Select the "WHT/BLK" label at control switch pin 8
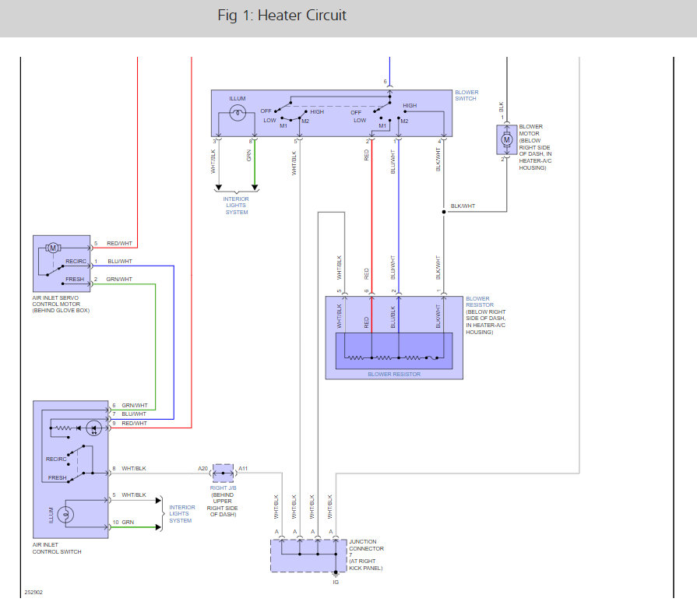This screenshot has width=697, height=616. 134,469
